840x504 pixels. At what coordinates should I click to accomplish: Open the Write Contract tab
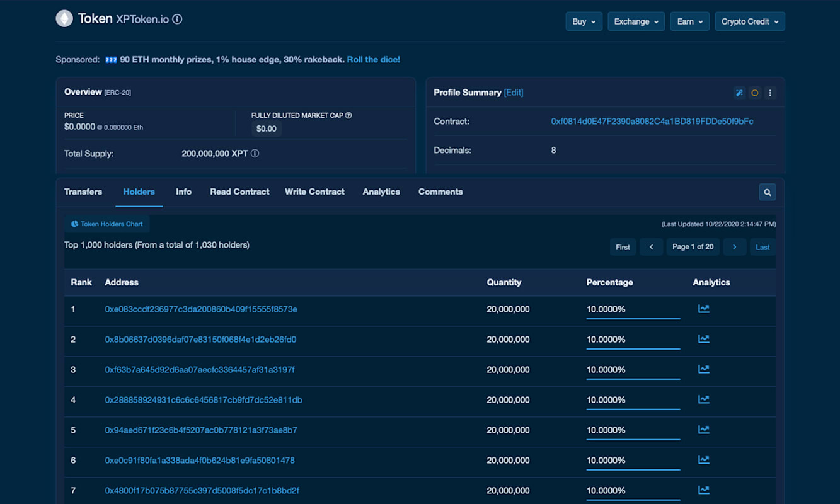point(314,192)
